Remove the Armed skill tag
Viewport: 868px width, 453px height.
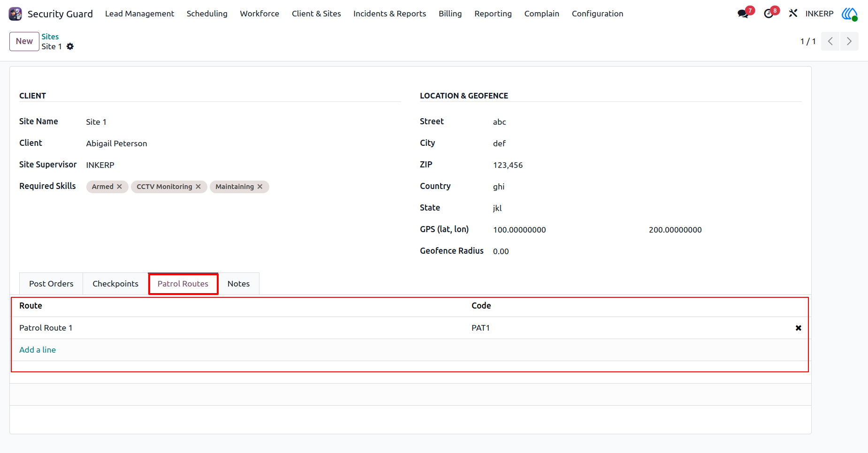[x=120, y=187]
